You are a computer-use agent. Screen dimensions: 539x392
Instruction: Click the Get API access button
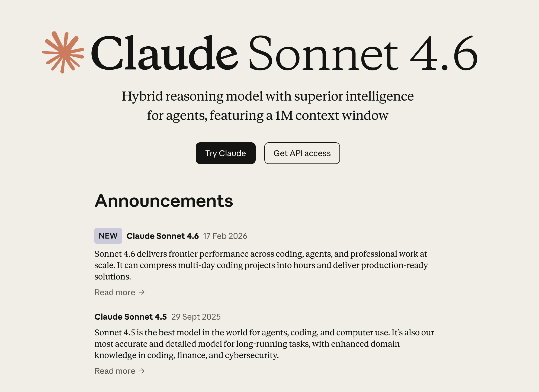click(x=302, y=153)
